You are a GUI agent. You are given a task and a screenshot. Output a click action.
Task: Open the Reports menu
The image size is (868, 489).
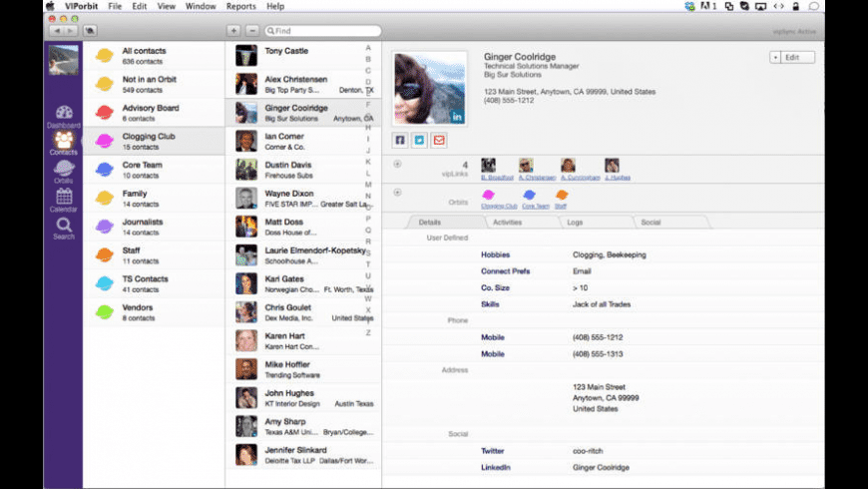(x=240, y=6)
